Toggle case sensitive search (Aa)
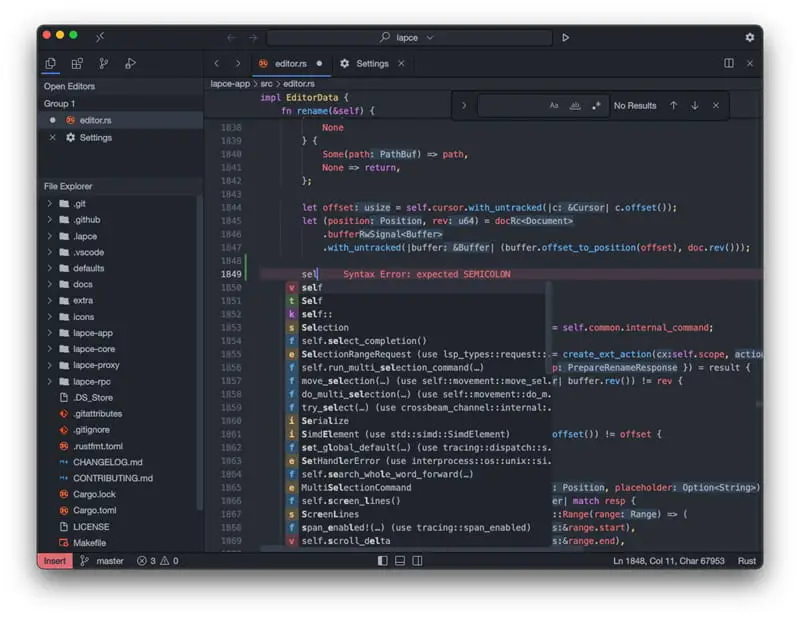The height and width of the screenshot is (618, 800). pos(554,105)
